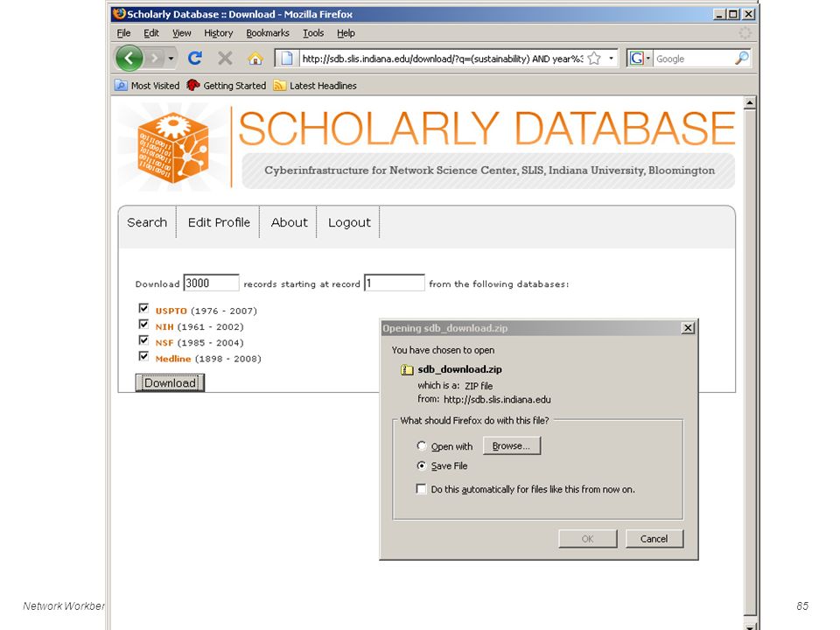Reload the page with the blue refresh icon
Viewport: 840px width, 630px height.
[195, 58]
